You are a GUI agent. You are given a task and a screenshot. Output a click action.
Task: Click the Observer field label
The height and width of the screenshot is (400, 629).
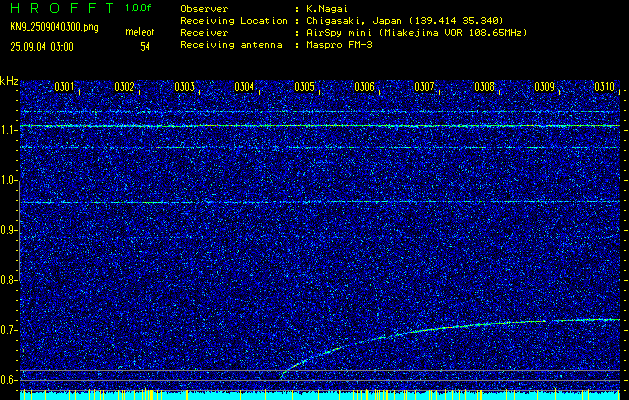coord(204,9)
